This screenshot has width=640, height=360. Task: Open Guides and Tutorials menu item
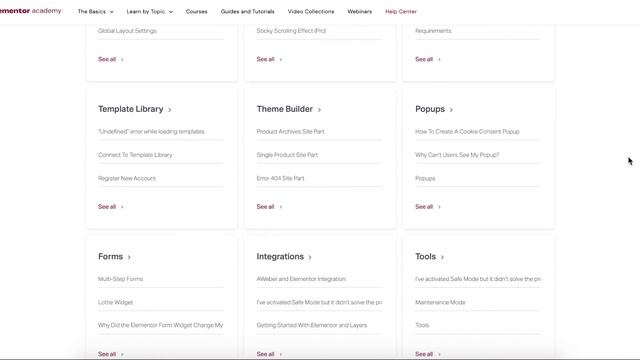click(x=247, y=12)
